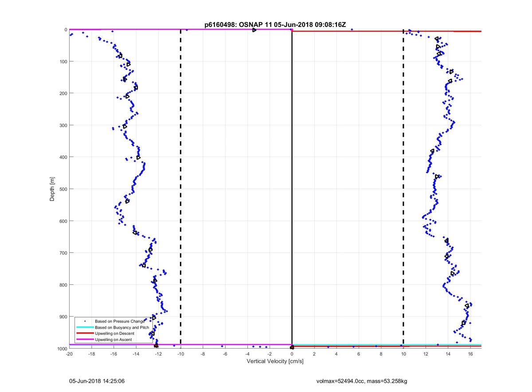The image size is (532, 392).
Task: Click velocity axis tick label '-16'
Action: coord(113,354)
